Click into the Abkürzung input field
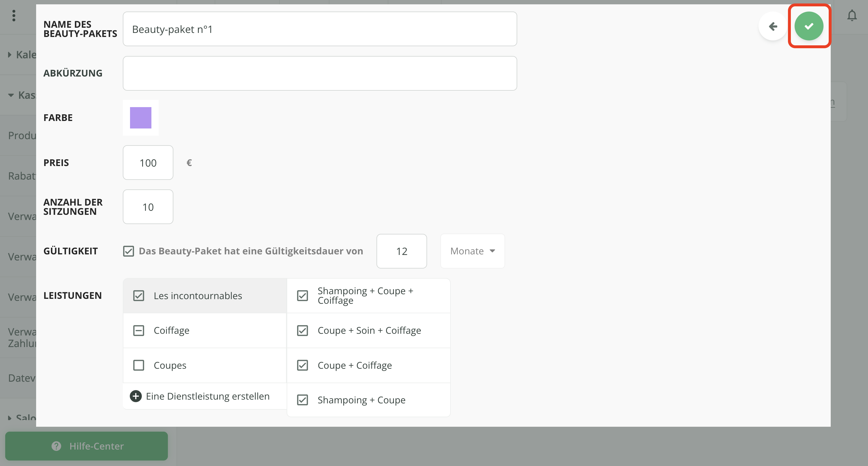868x466 pixels. [x=320, y=73]
